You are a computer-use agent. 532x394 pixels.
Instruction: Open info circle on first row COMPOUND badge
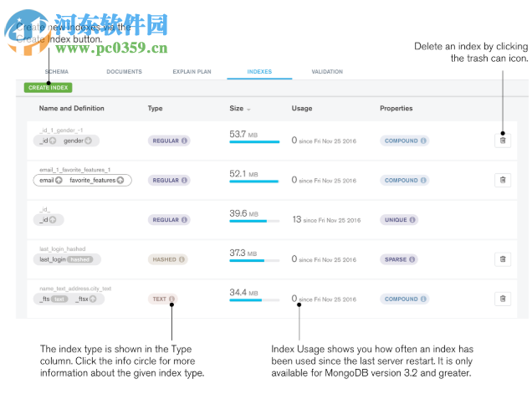(423, 141)
